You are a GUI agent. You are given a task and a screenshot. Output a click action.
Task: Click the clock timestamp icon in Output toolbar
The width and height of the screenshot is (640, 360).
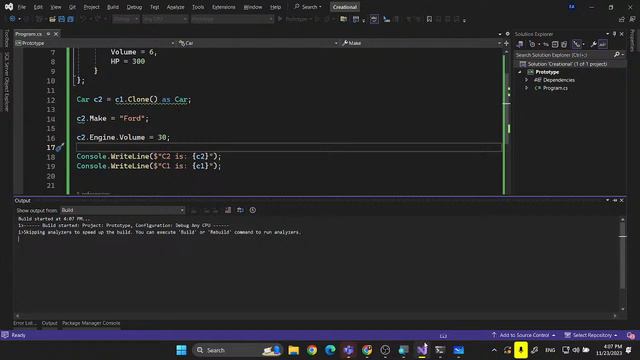(x=253, y=210)
